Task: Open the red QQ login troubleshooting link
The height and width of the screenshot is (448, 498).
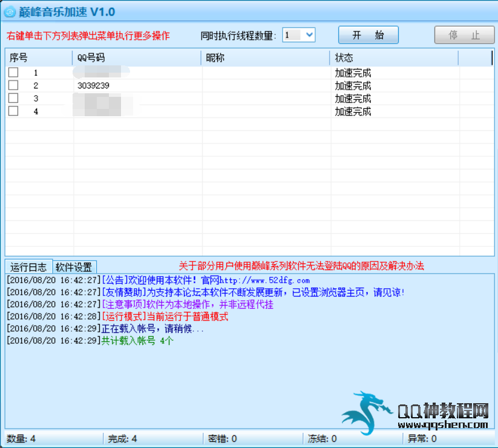Action: pyautogui.click(x=301, y=266)
